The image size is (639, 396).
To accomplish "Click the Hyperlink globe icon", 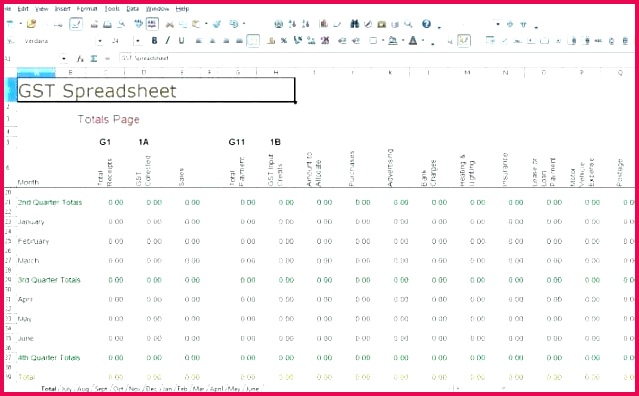I will click(278, 24).
